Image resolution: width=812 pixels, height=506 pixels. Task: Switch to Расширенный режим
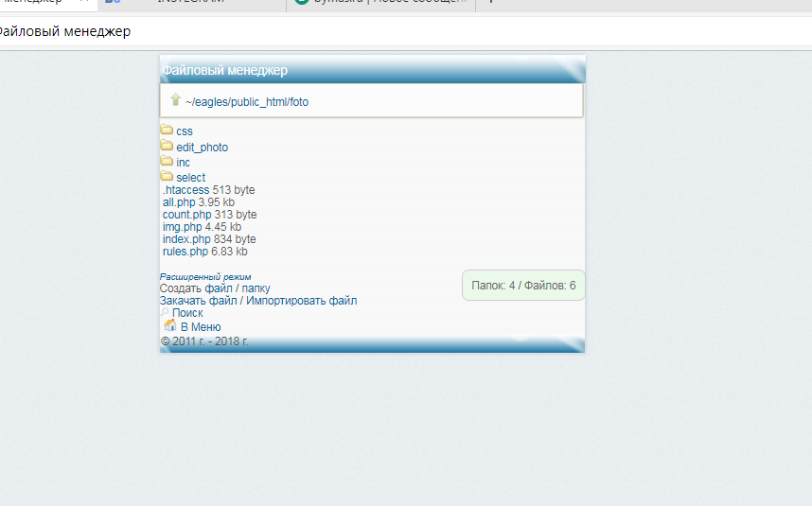click(205, 277)
